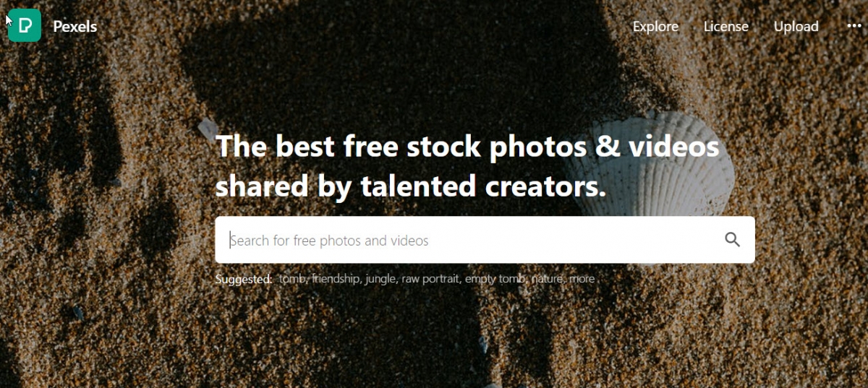Click the Upload link in header
The width and height of the screenshot is (868, 388).
(796, 27)
